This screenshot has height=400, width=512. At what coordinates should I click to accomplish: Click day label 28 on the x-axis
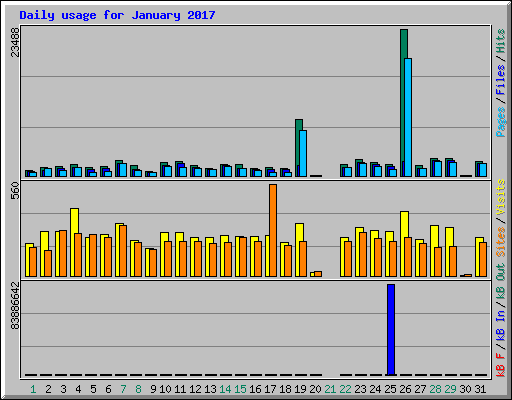(x=435, y=389)
